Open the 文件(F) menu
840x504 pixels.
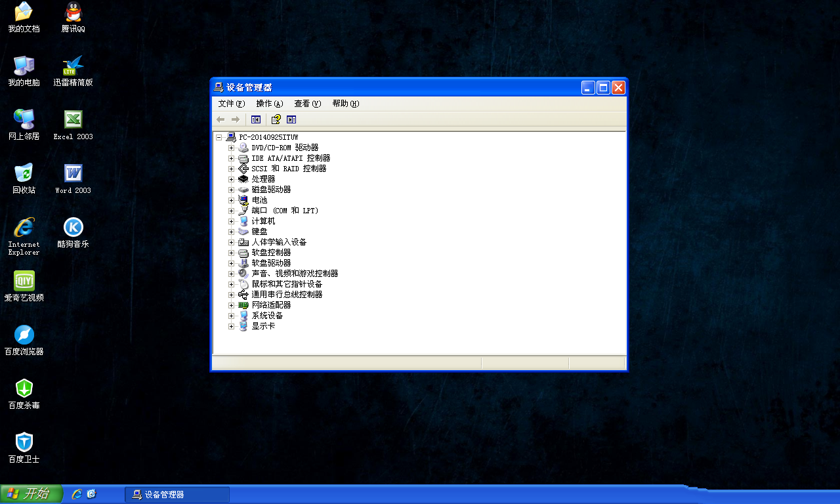pyautogui.click(x=231, y=104)
